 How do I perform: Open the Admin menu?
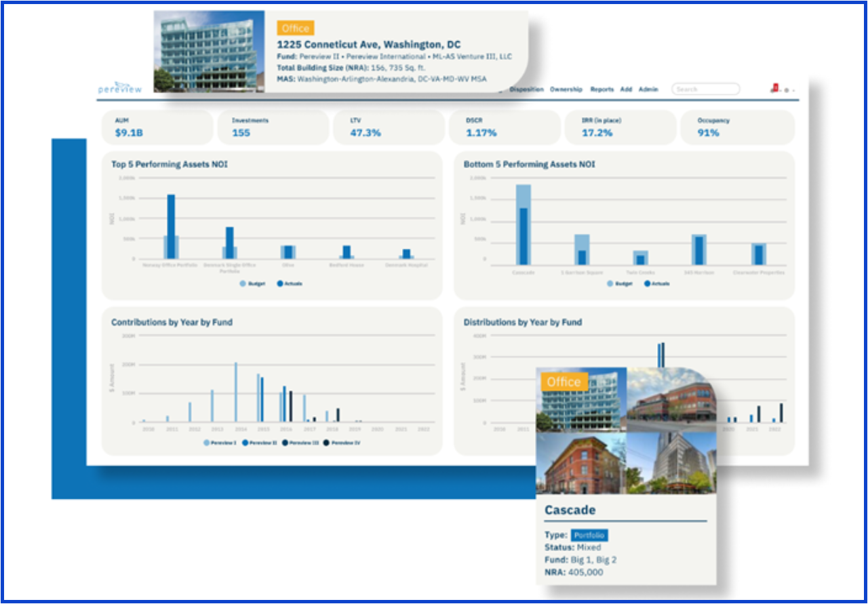[x=648, y=89]
